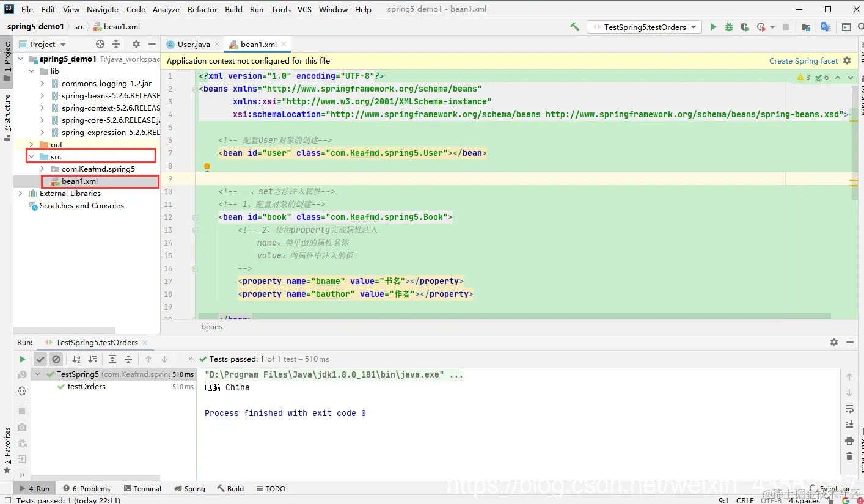Collapse all in Project panel
Screen dimensions: 864x504
116,44
